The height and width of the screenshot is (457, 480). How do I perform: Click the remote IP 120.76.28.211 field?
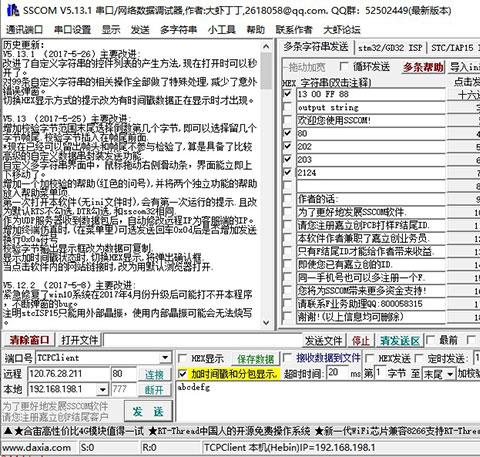(69, 374)
